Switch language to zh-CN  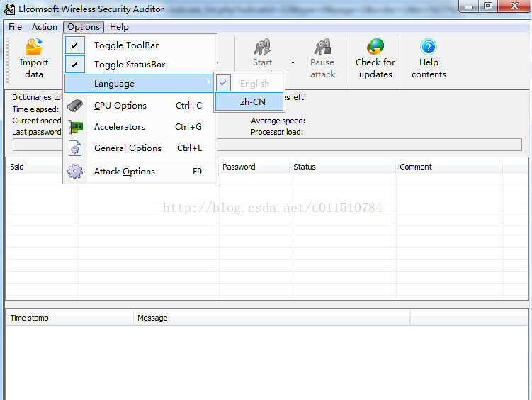249,101
